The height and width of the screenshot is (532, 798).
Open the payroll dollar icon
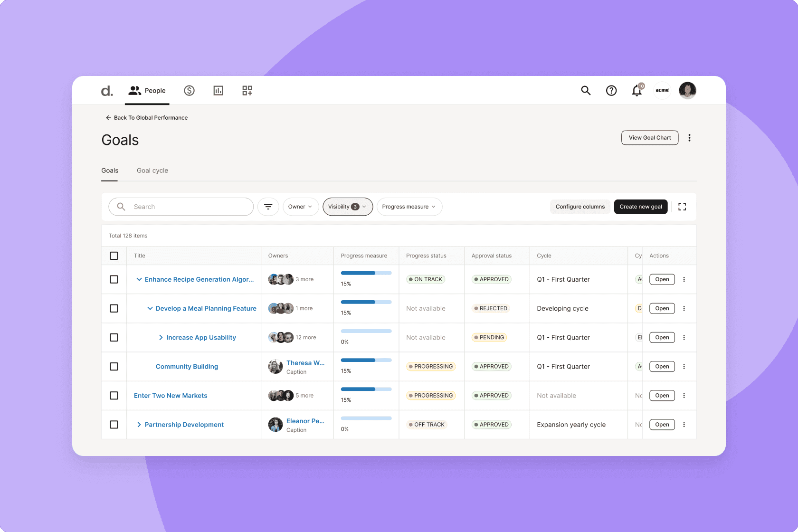[x=189, y=90]
